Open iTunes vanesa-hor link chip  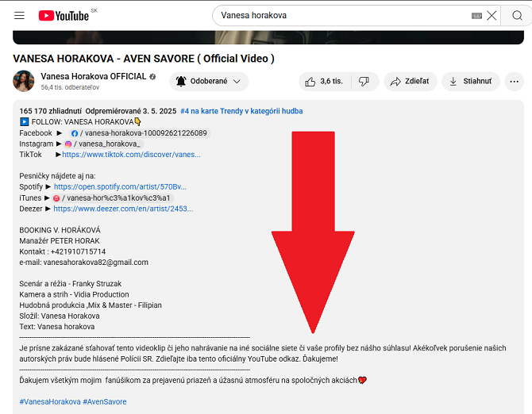point(113,197)
